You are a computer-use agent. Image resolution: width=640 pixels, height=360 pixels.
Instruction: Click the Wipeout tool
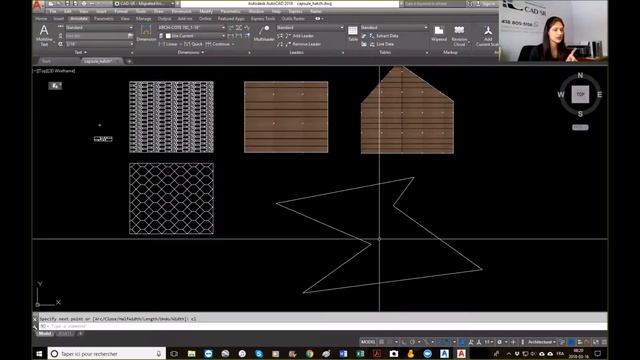click(x=439, y=33)
